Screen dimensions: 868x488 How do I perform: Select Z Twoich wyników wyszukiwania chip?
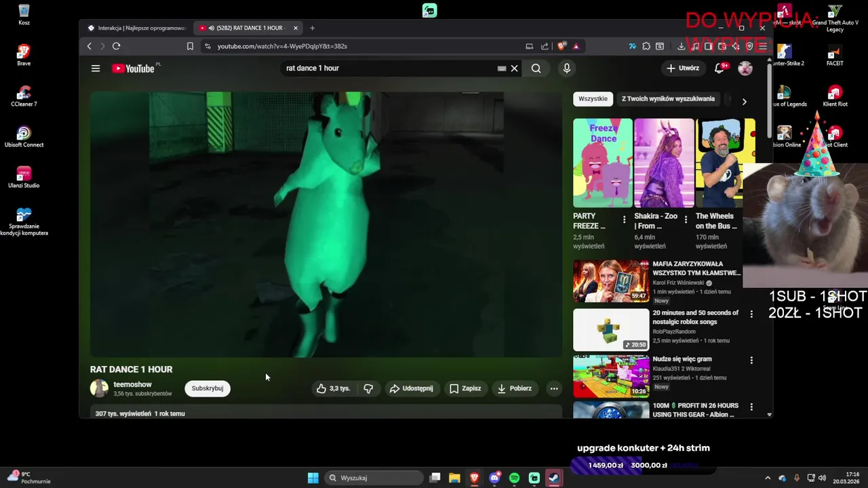[668, 99]
